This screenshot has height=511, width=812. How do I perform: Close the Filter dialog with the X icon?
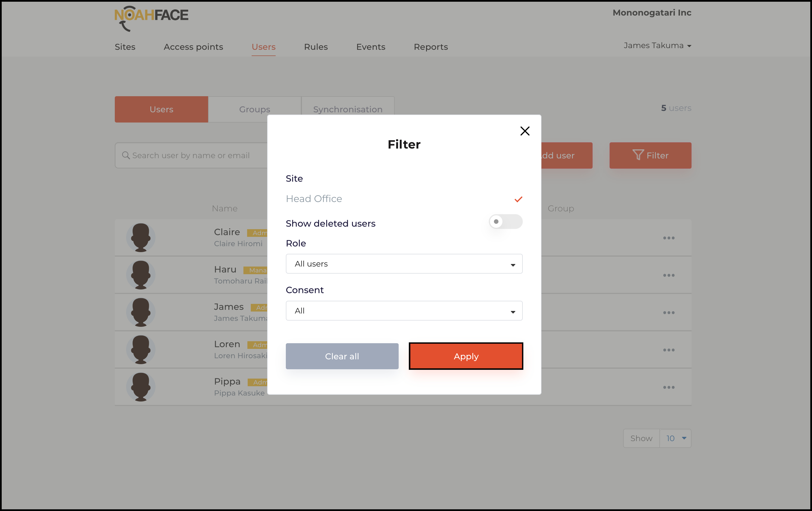pyautogui.click(x=525, y=131)
